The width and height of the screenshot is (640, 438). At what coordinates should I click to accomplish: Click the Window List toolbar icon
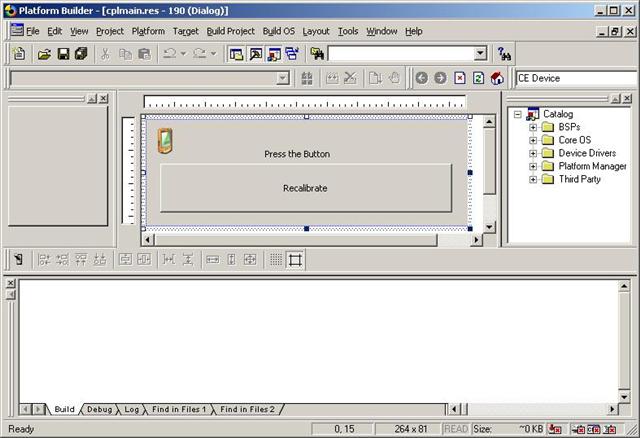pos(292,54)
